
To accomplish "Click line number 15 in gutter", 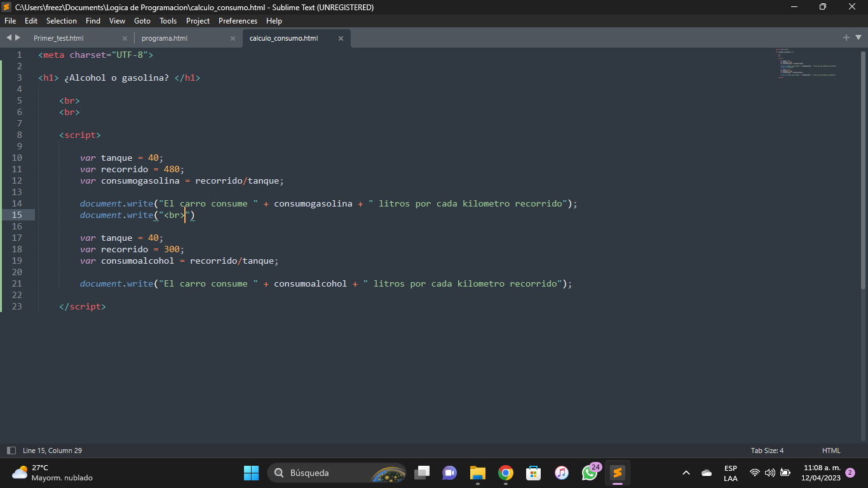I will (17, 215).
